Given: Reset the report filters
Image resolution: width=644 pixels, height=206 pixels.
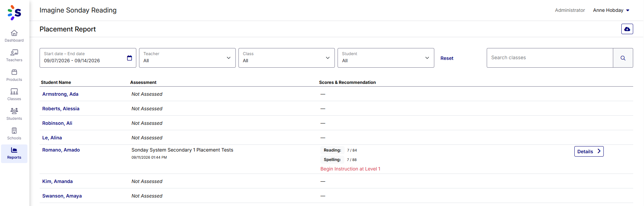Looking at the screenshot, I should [x=447, y=58].
